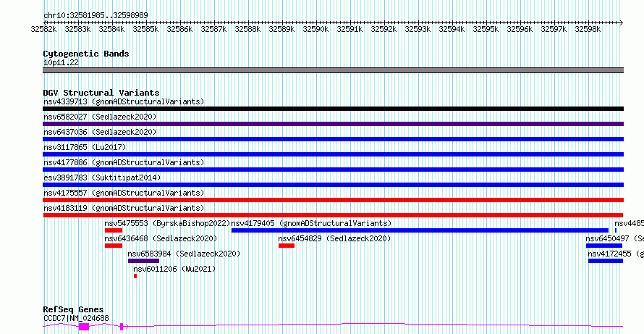The height and width of the screenshot is (334, 644).
Task: Click the 32591k coordinate label
Action: [349, 29]
